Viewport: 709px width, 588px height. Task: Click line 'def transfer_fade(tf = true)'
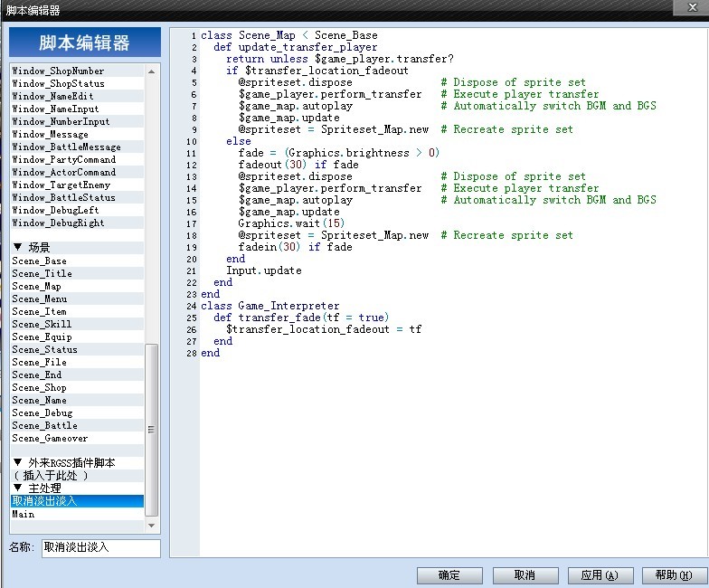pos(301,318)
